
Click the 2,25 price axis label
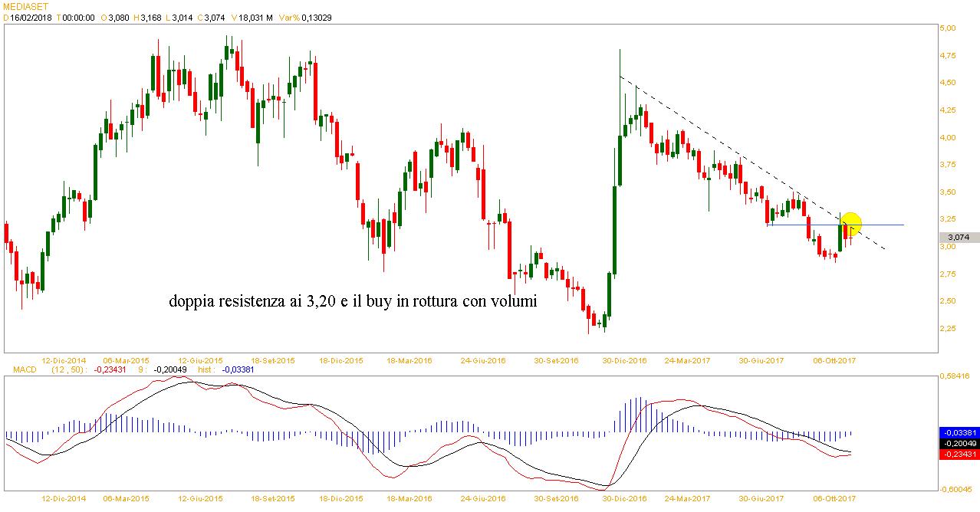pyautogui.click(x=948, y=328)
